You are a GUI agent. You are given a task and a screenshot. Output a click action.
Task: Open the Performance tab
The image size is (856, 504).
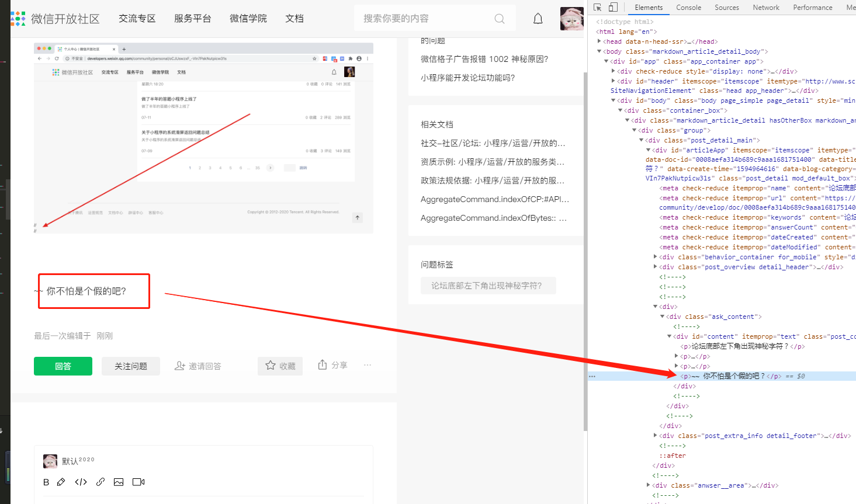click(813, 8)
